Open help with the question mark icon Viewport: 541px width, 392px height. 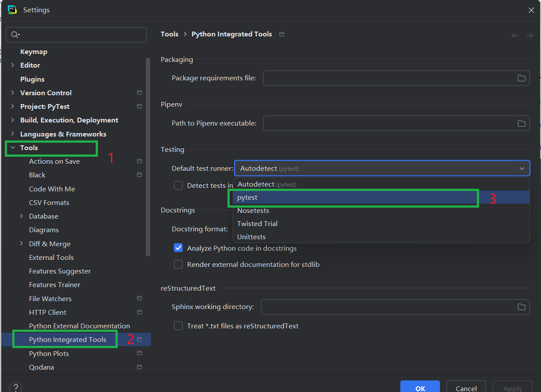pos(15,388)
